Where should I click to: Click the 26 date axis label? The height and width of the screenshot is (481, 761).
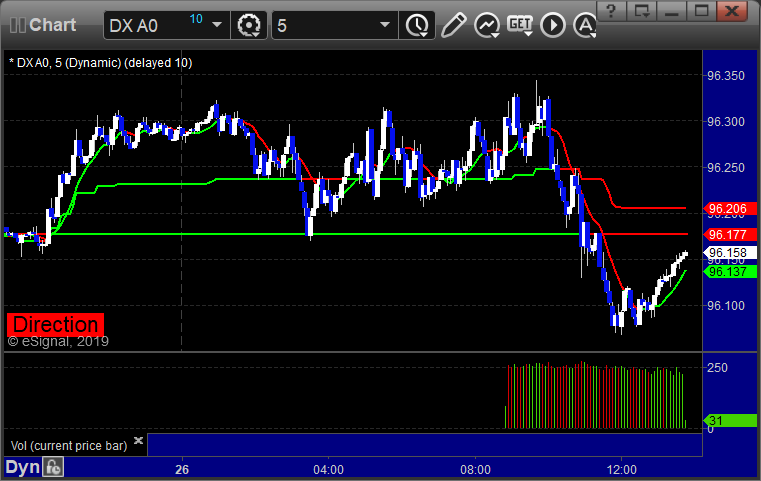pyautogui.click(x=182, y=470)
